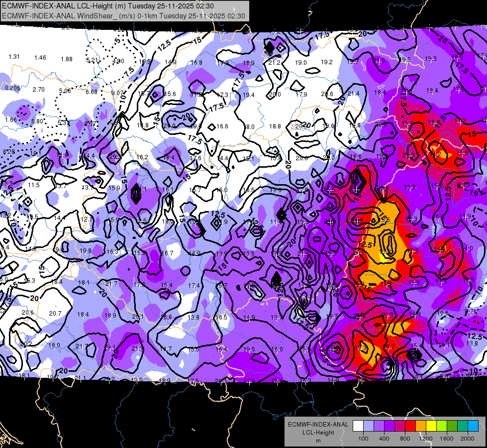This screenshot has width=487, height=448.
Task: Click the lime green legend swatch
Action: [x=442, y=426]
